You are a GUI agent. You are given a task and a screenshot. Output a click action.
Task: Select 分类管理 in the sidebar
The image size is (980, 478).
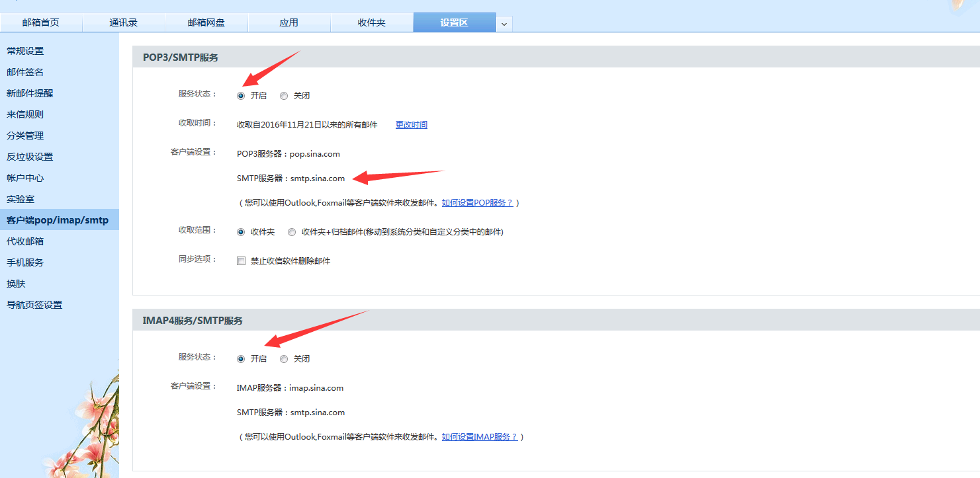coord(25,136)
